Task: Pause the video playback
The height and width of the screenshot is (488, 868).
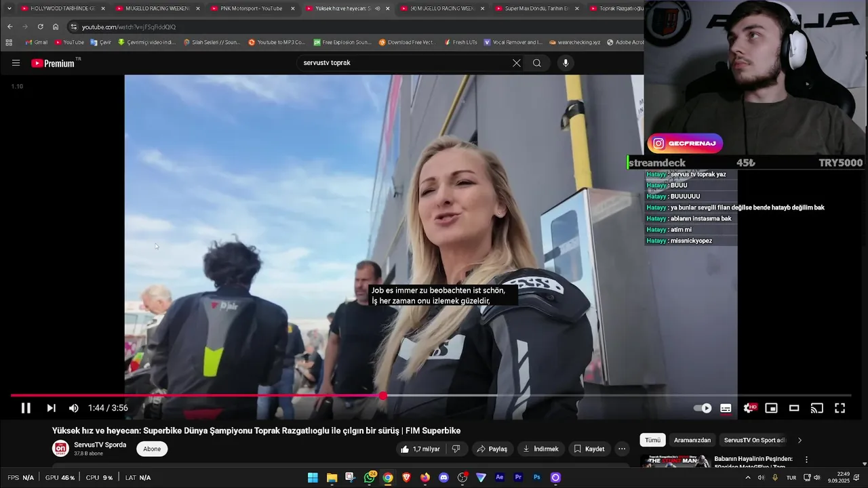Action: (26, 408)
